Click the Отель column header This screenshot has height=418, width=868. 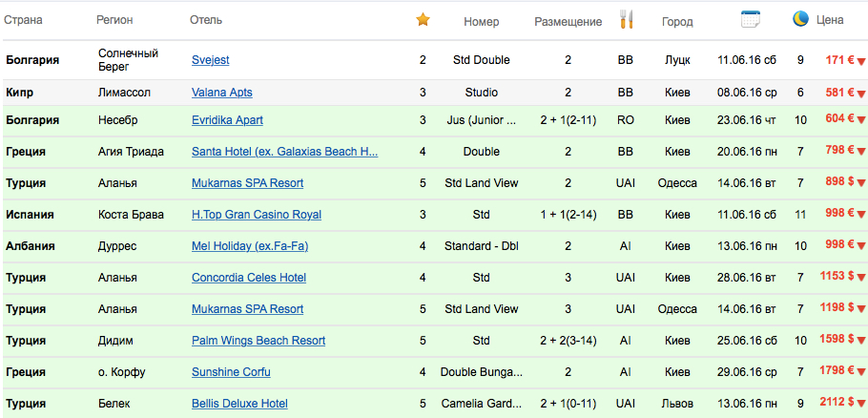(207, 20)
